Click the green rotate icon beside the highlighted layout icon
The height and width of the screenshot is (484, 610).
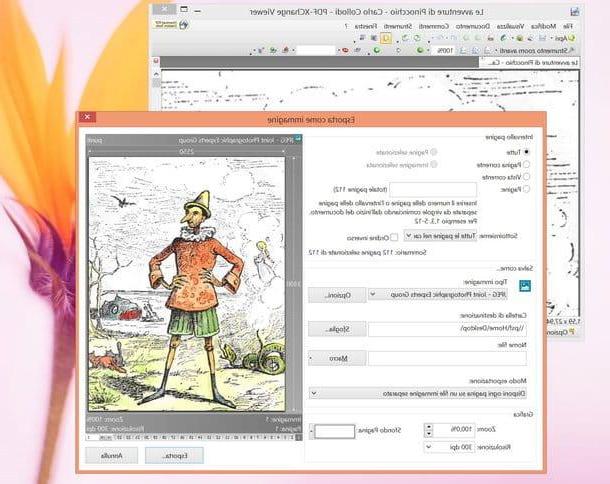coord(405,38)
